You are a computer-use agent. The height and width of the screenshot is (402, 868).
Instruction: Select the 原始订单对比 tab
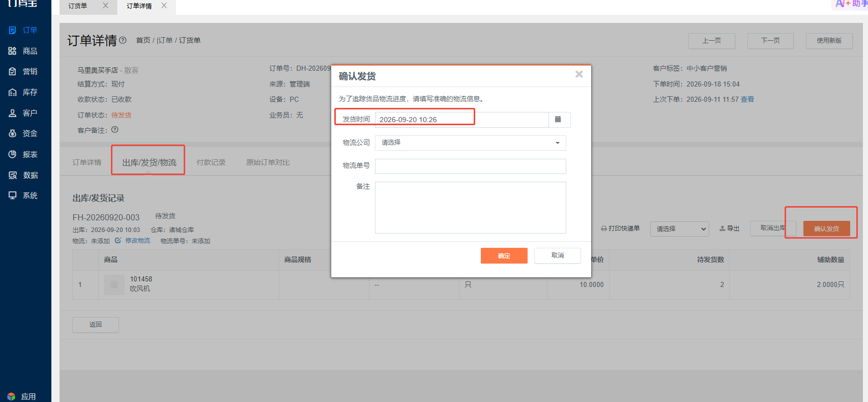(268, 162)
